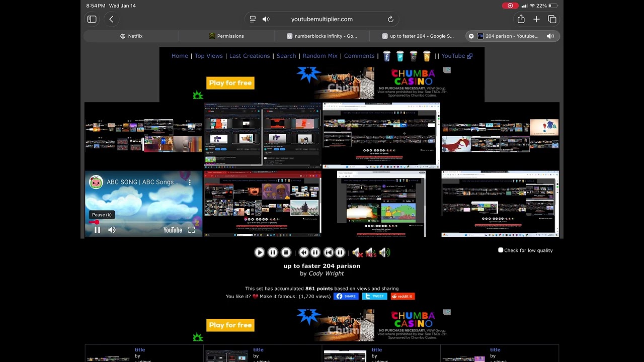The image size is (644, 362).
Task: Click the bottom 'Play for free' ad button
Action: pos(230,325)
